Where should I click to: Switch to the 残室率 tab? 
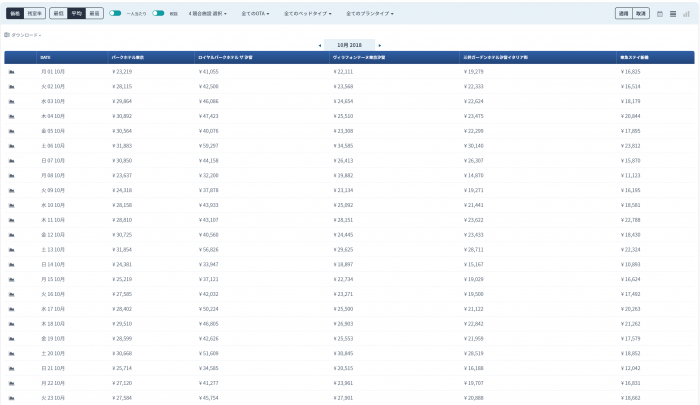pos(34,13)
